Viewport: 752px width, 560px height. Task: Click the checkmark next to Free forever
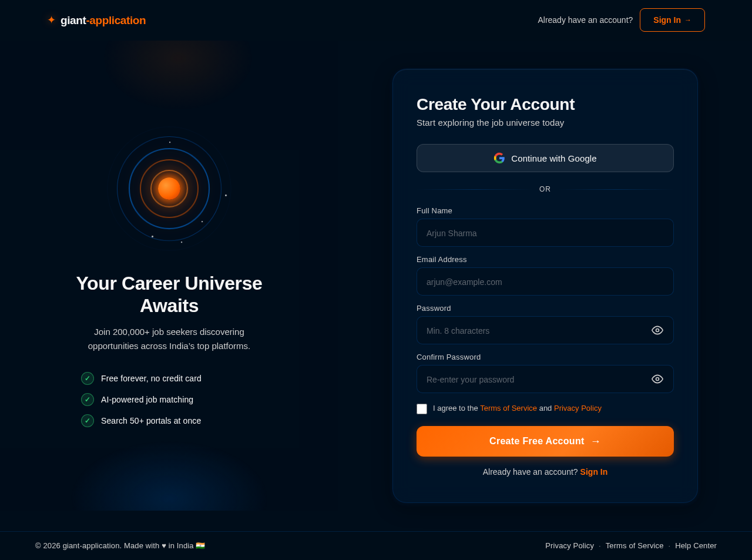(87, 377)
